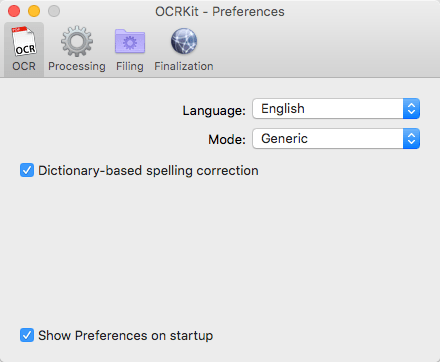Select the OCR document icon
Viewport: 440px width, 362px height.
[24, 41]
